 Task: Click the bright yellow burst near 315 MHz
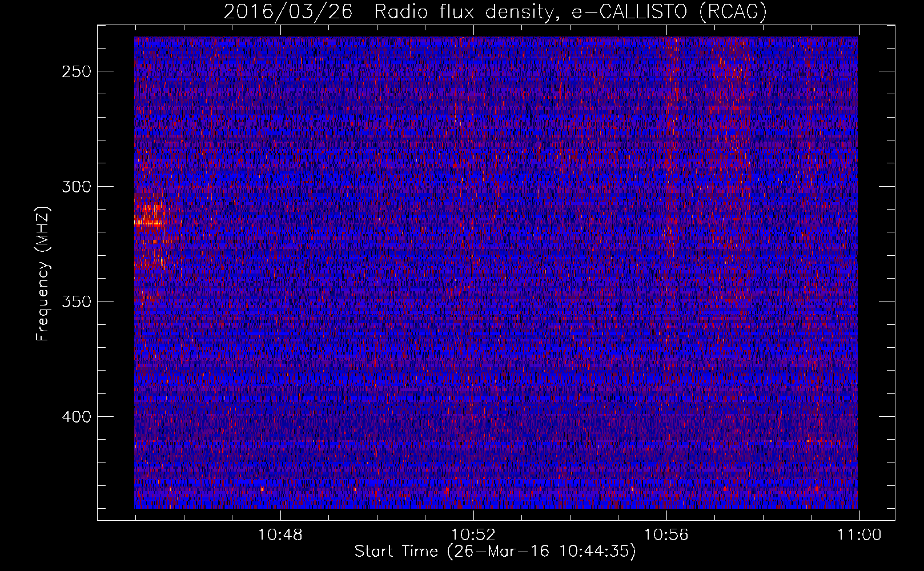[x=150, y=223]
